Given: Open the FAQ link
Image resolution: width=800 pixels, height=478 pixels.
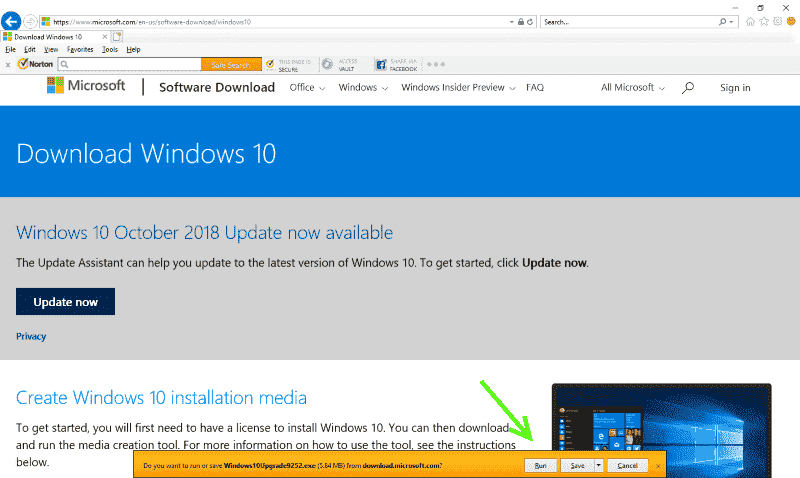Looking at the screenshot, I should (535, 87).
